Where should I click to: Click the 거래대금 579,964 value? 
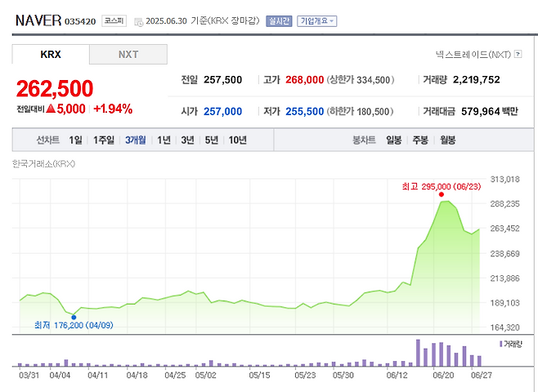pyautogui.click(x=481, y=111)
